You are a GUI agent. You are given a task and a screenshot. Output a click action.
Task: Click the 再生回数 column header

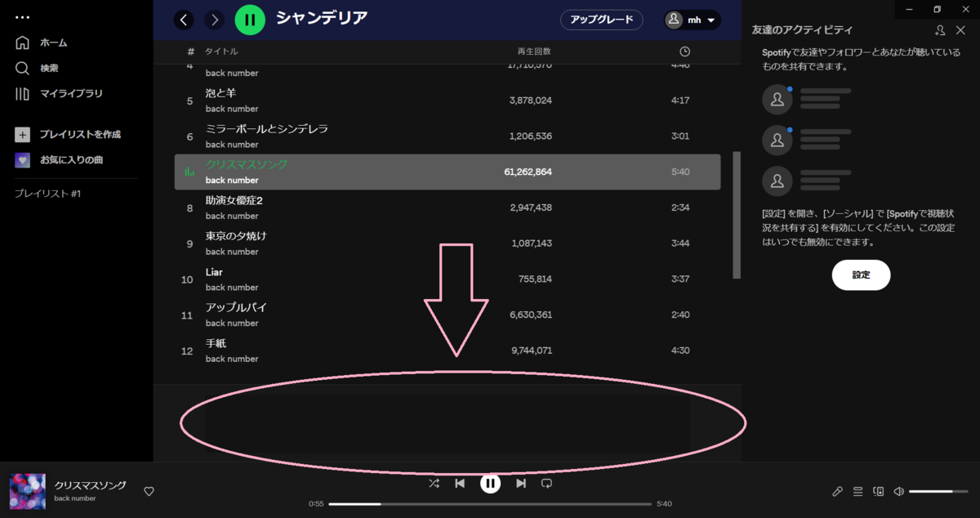[534, 51]
